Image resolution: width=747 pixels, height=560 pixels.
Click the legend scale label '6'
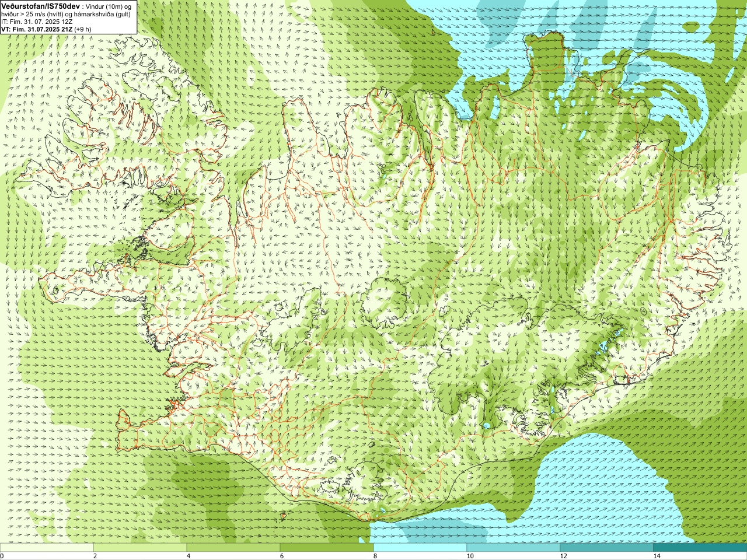pos(282,556)
